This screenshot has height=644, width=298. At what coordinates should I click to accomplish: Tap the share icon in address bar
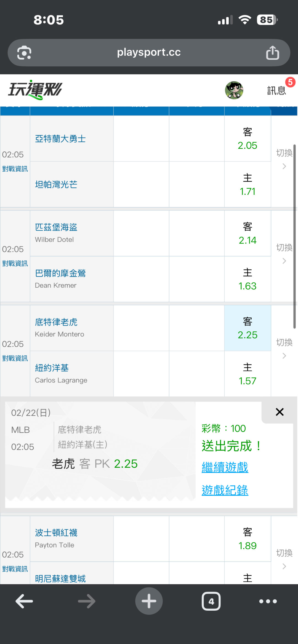272,53
